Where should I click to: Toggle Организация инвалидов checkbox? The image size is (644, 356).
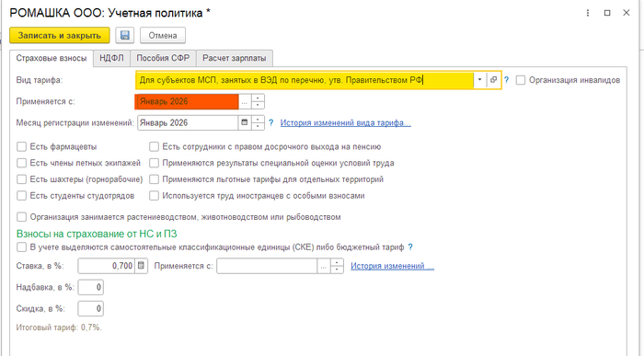click(x=521, y=80)
